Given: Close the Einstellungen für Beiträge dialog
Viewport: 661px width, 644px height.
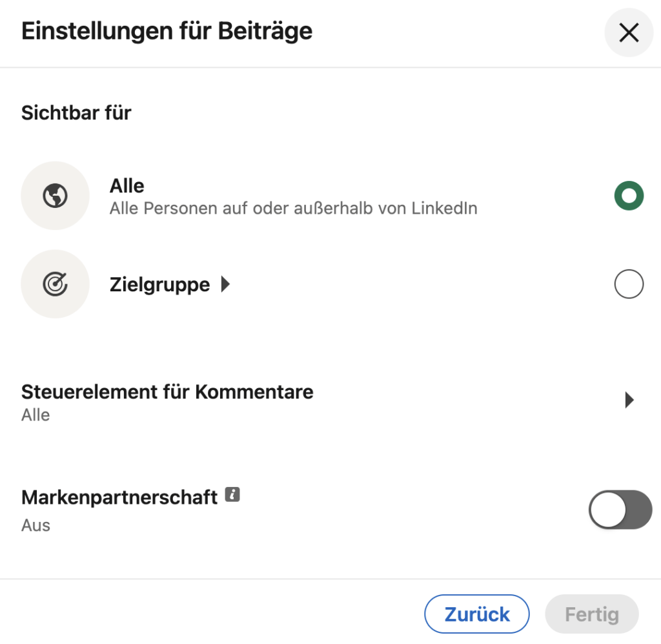Looking at the screenshot, I should tap(629, 32).
